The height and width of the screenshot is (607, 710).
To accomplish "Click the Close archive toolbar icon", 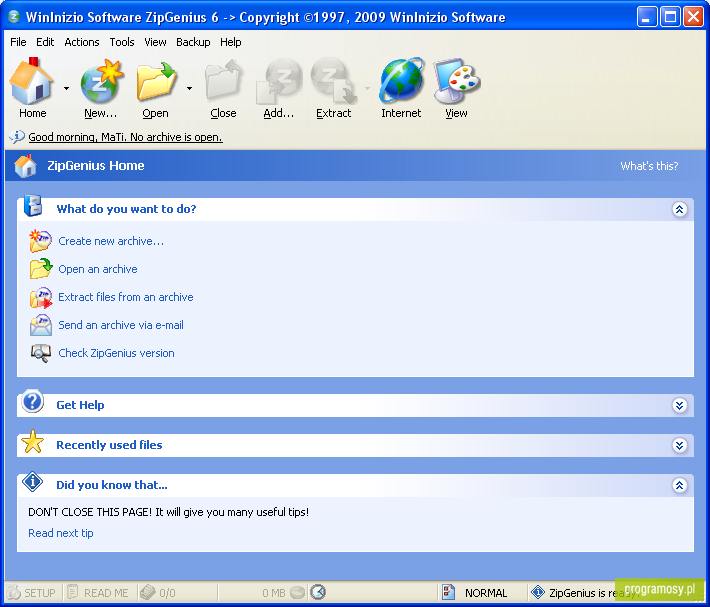I will (224, 81).
